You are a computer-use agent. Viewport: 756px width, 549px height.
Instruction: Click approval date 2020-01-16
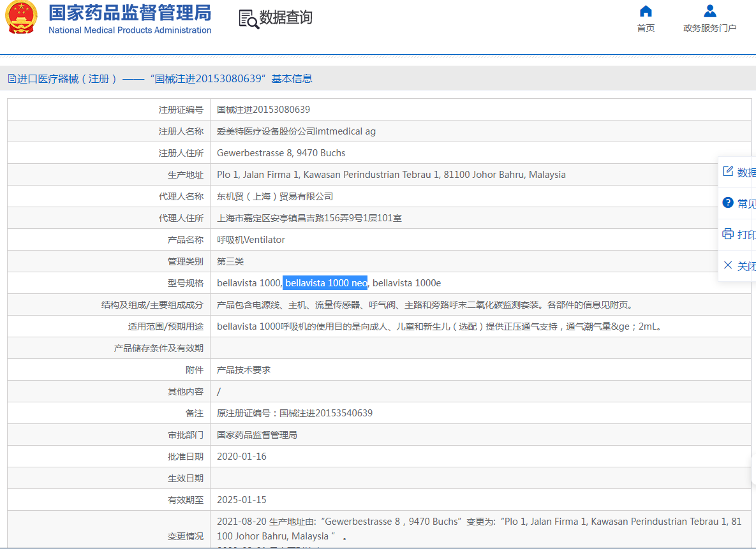point(242,457)
